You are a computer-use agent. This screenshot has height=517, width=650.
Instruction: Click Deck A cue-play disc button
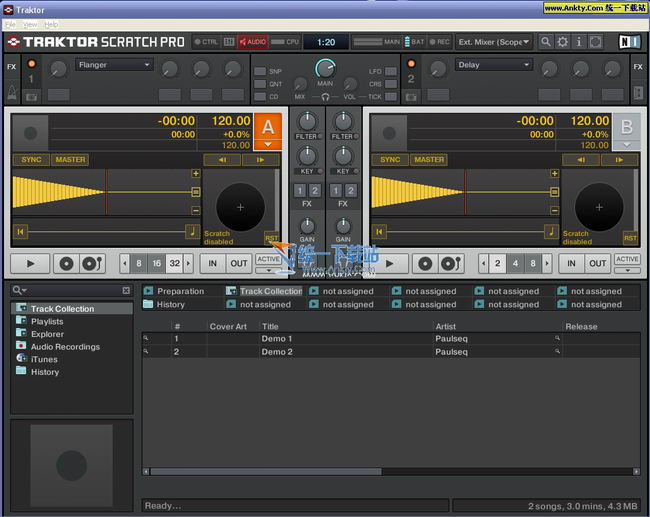tap(92, 263)
